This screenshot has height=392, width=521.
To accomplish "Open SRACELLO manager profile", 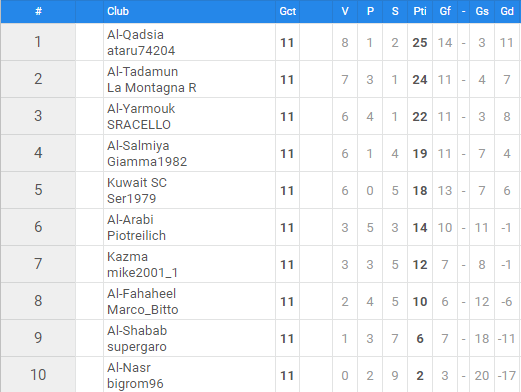I will 139,125.
